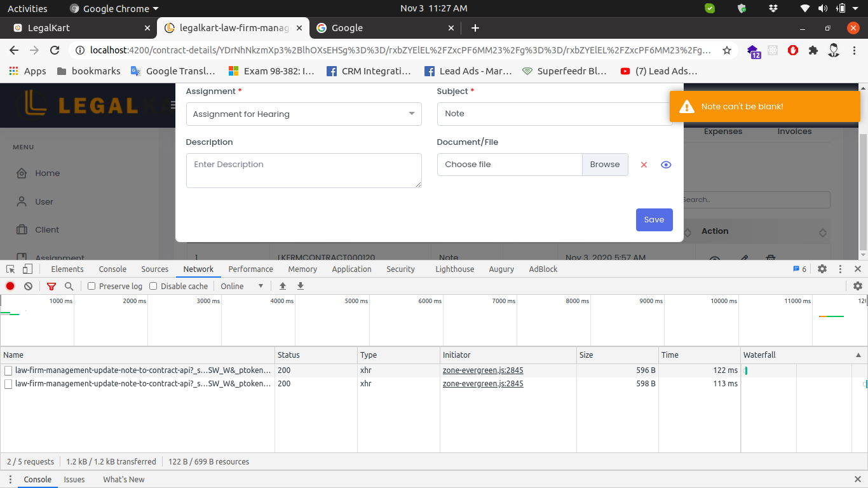This screenshot has width=868, height=488.
Task: Click the clear network log icon
Action: coord(28,287)
